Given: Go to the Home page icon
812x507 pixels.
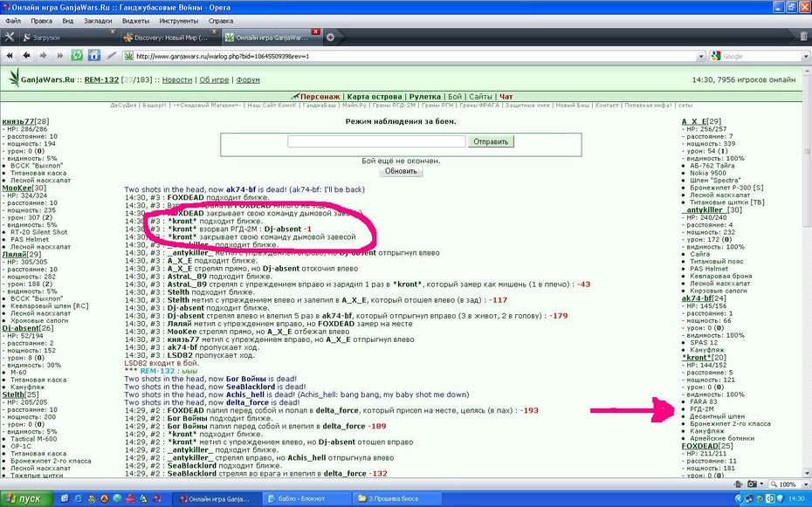Looking at the screenshot, I should [x=93, y=55].
